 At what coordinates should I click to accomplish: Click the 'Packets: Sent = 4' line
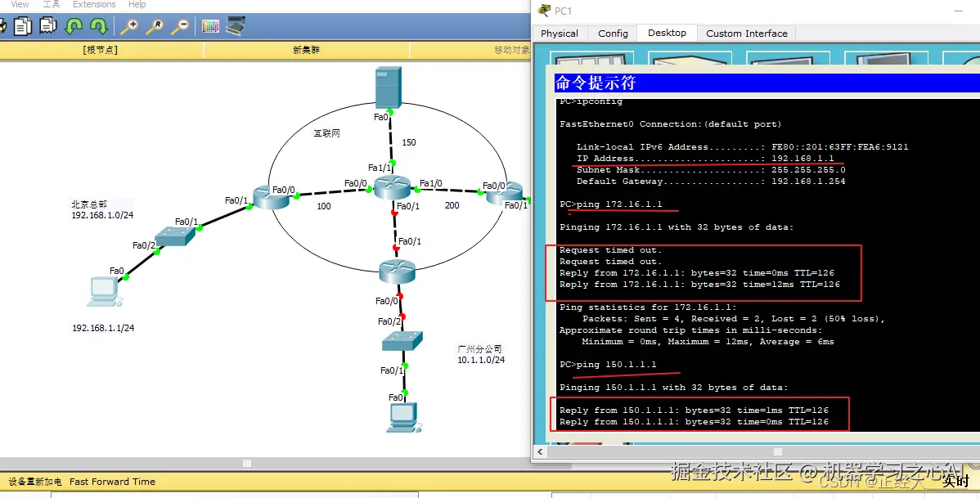734,319
